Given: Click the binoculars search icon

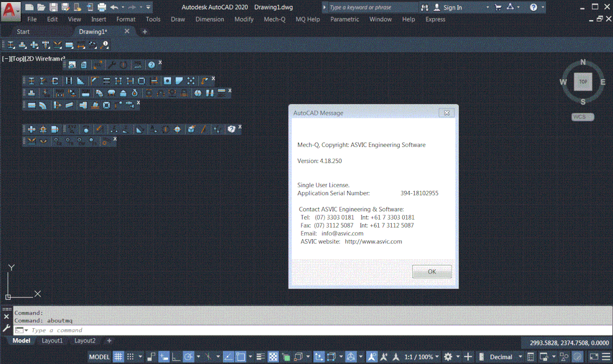Looking at the screenshot, I should [x=425, y=7].
